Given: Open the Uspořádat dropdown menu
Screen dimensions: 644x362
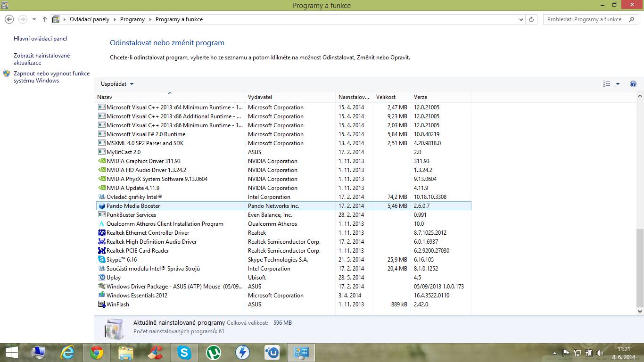Looking at the screenshot, I should (117, 84).
